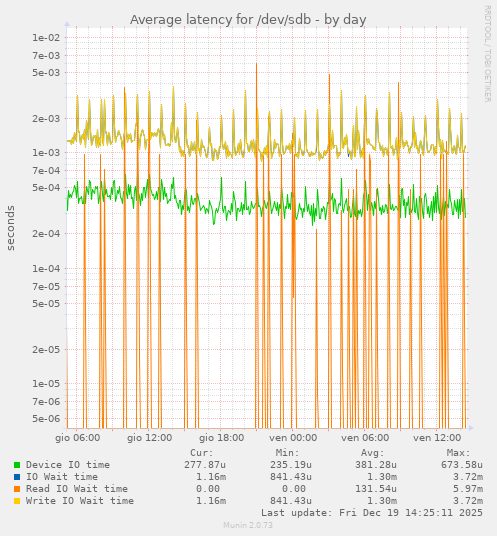The height and width of the screenshot is (536, 497).
Task: Click the value 673.58u
Action: pos(462,465)
